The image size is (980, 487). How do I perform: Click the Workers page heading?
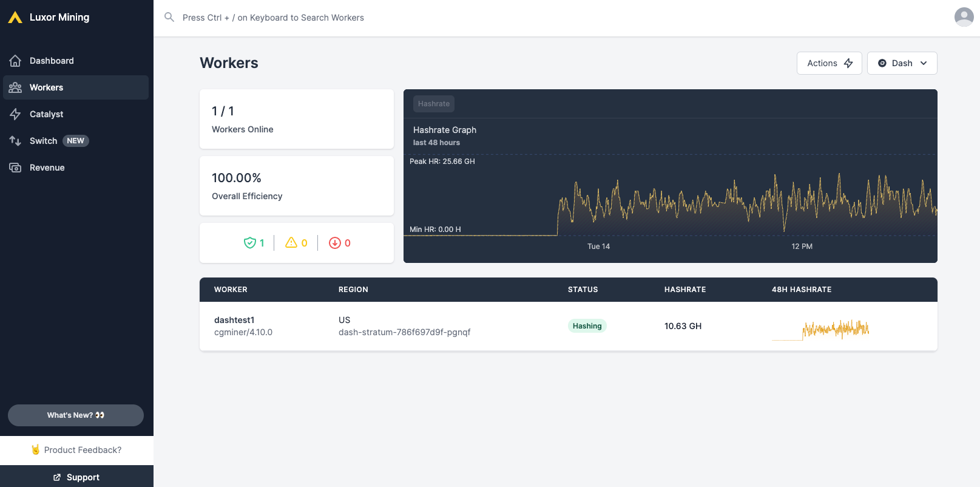[229, 63]
